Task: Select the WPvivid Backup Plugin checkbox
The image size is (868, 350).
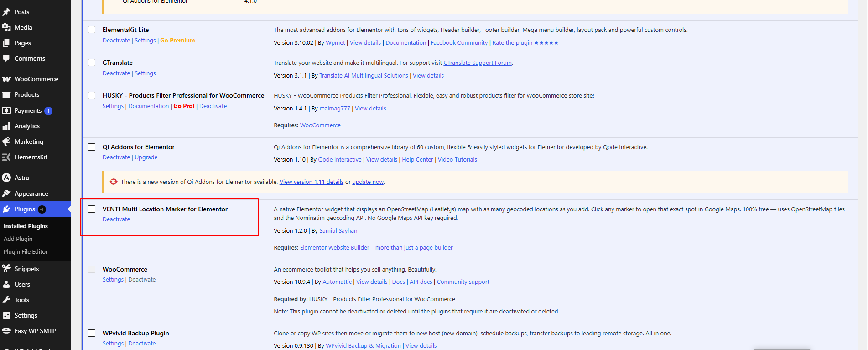Action: (92, 333)
